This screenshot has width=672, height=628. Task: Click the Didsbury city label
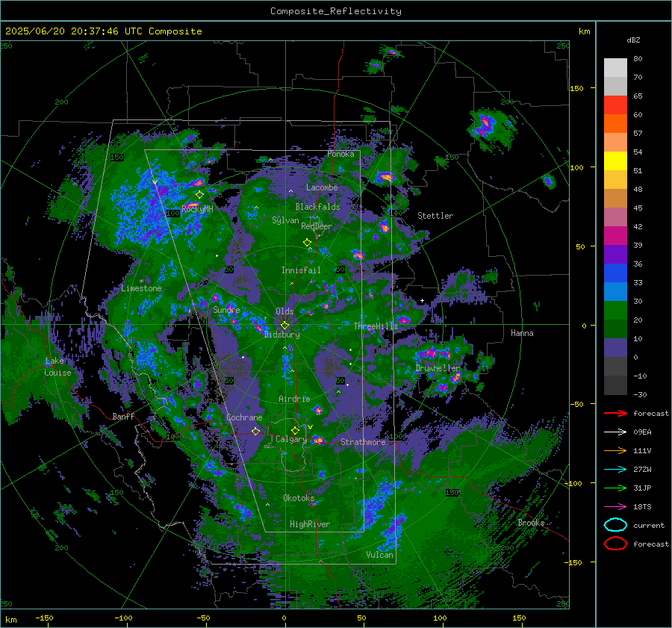coord(281,335)
